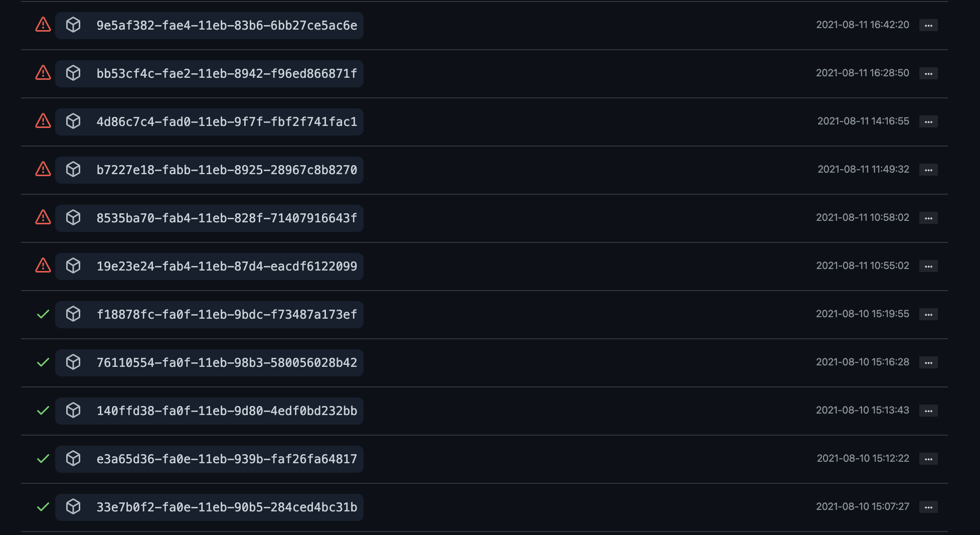This screenshot has height=535, width=980.
Task: Select the bb53cf4c-fae2 build label
Action: pyautogui.click(x=227, y=73)
